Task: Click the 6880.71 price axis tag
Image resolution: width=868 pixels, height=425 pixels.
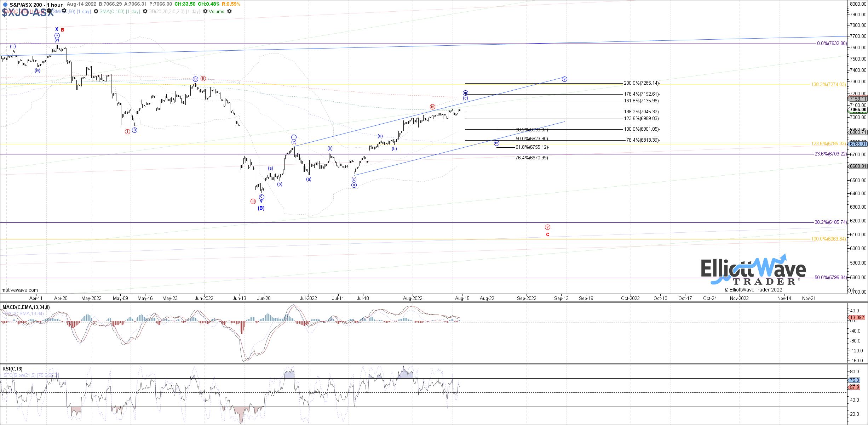Action: pos(858,132)
